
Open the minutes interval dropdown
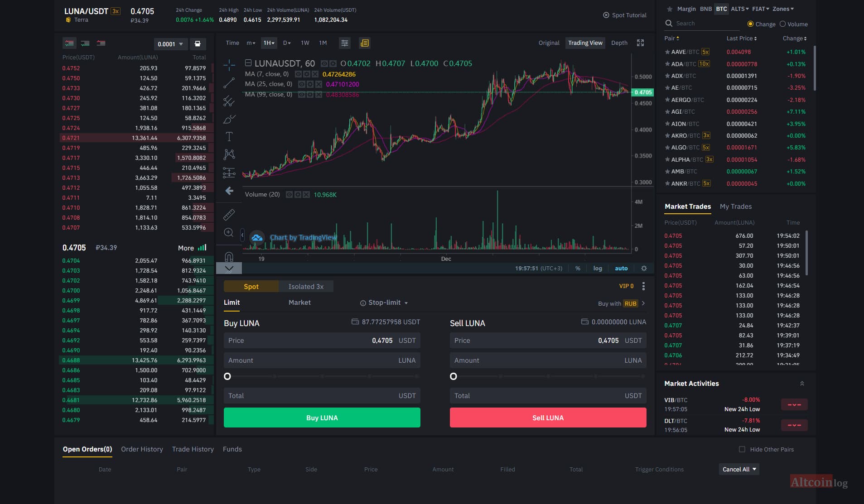point(251,43)
